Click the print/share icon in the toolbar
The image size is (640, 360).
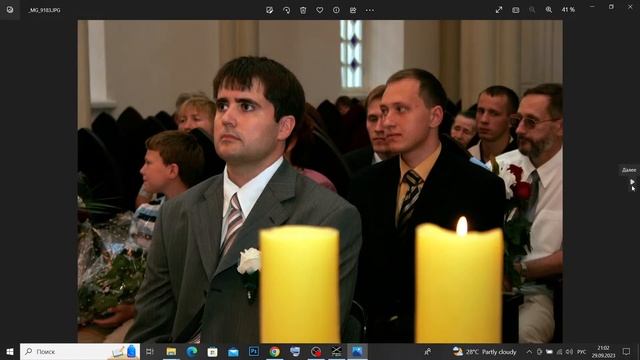click(x=353, y=10)
